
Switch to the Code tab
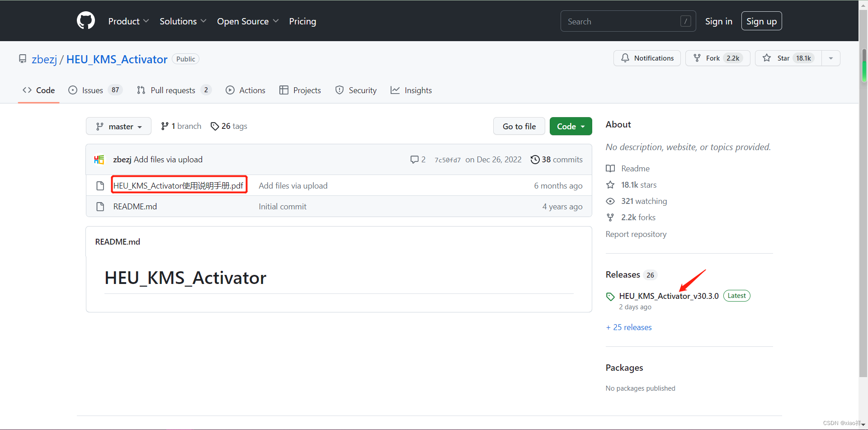39,90
